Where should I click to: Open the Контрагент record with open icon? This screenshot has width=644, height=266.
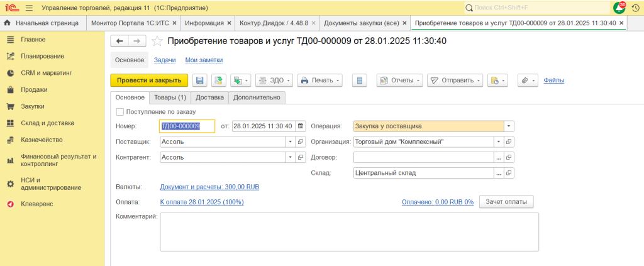click(300, 157)
